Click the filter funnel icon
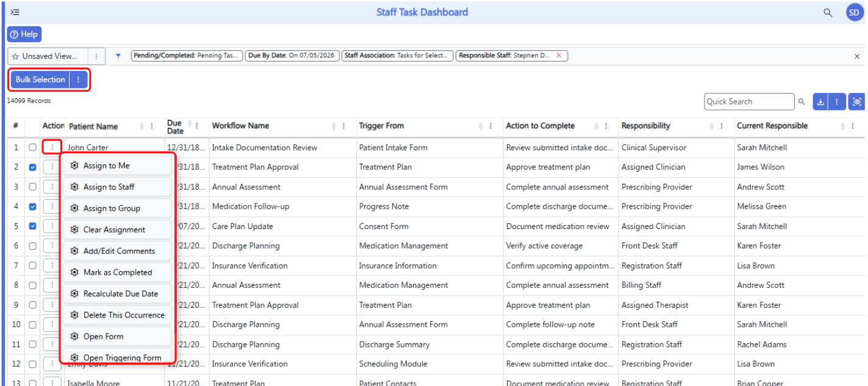The height and width of the screenshot is (386, 868). (x=118, y=56)
